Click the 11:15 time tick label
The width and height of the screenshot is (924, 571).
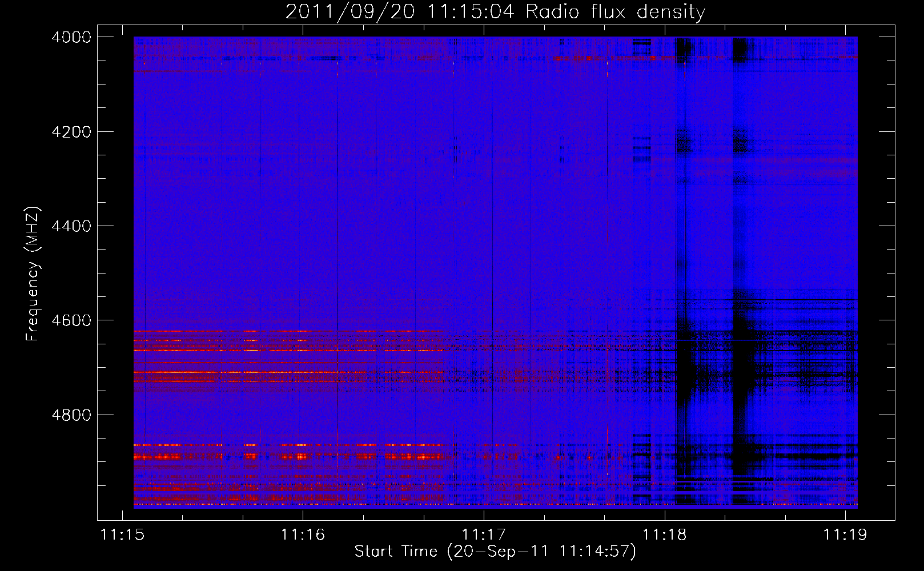tap(122, 534)
